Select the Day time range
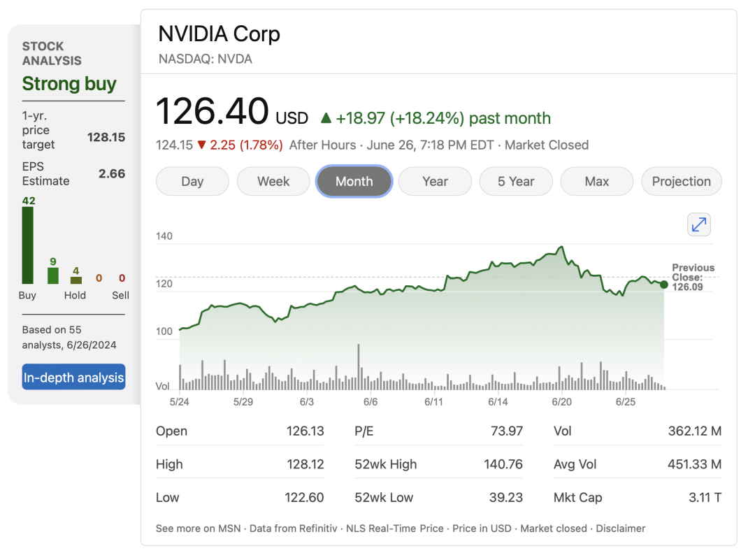This screenshot has height=560, width=755. (x=192, y=181)
